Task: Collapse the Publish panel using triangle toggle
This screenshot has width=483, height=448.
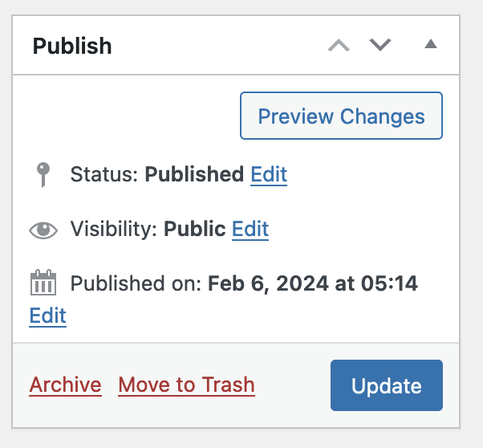Action: click(431, 45)
